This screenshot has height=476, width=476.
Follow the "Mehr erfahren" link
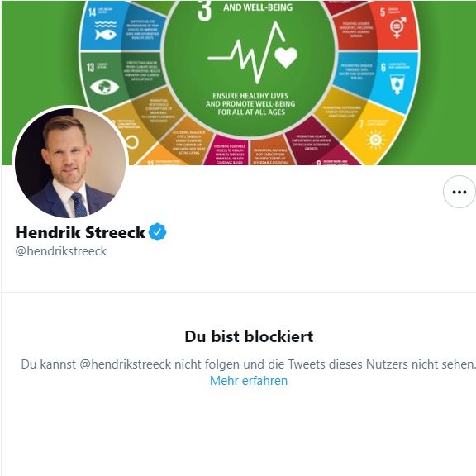(x=249, y=381)
